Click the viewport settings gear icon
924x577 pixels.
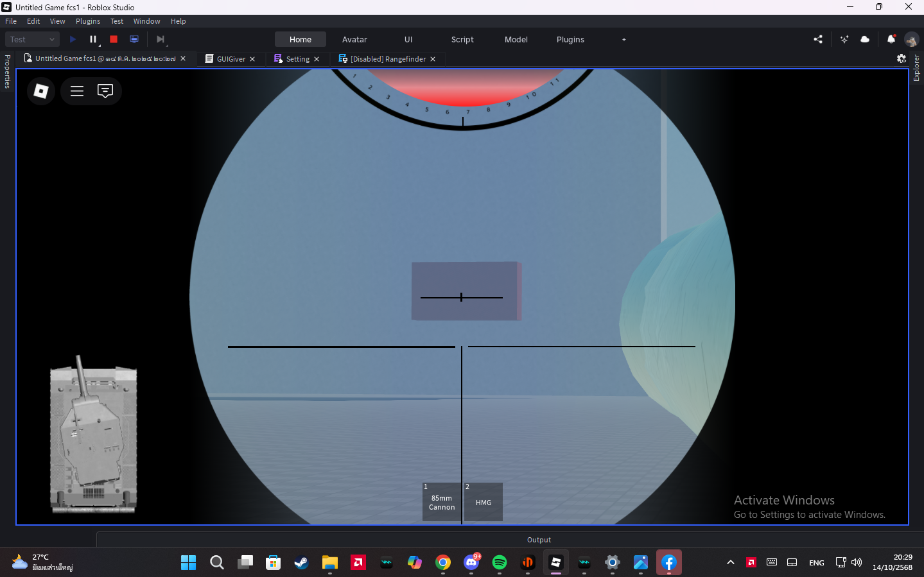pos(902,58)
